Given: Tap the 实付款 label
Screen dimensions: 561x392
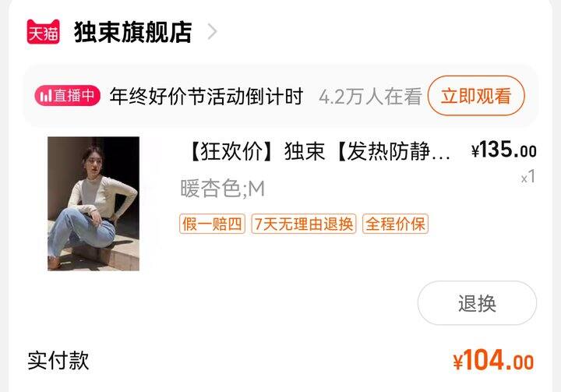Looking at the screenshot, I should pos(58,360).
